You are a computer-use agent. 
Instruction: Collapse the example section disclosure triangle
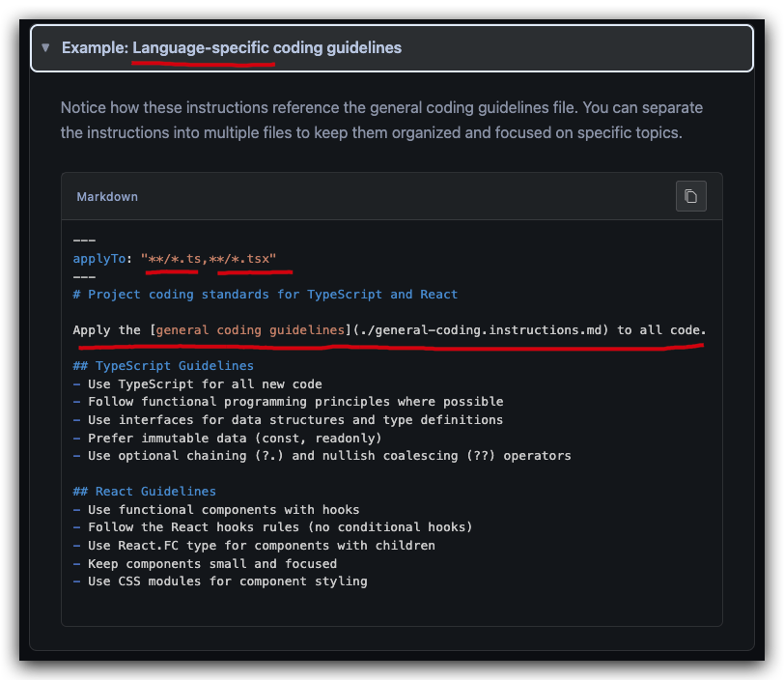click(x=45, y=47)
